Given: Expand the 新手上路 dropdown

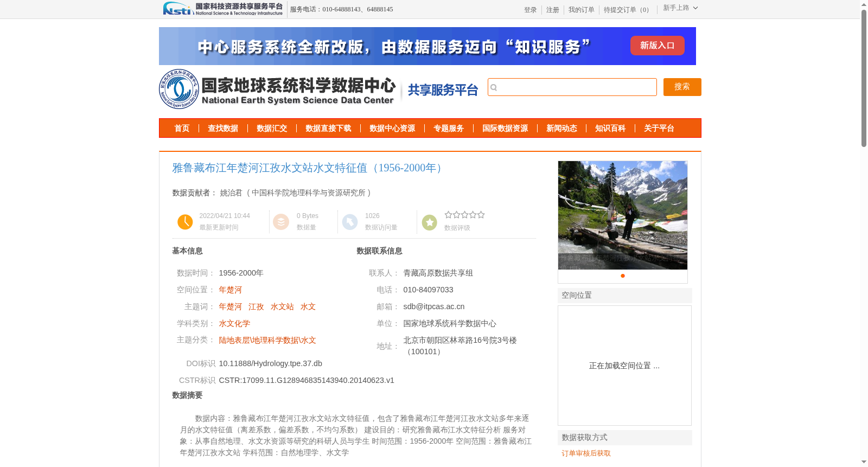Looking at the screenshot, I should [680, 8].
